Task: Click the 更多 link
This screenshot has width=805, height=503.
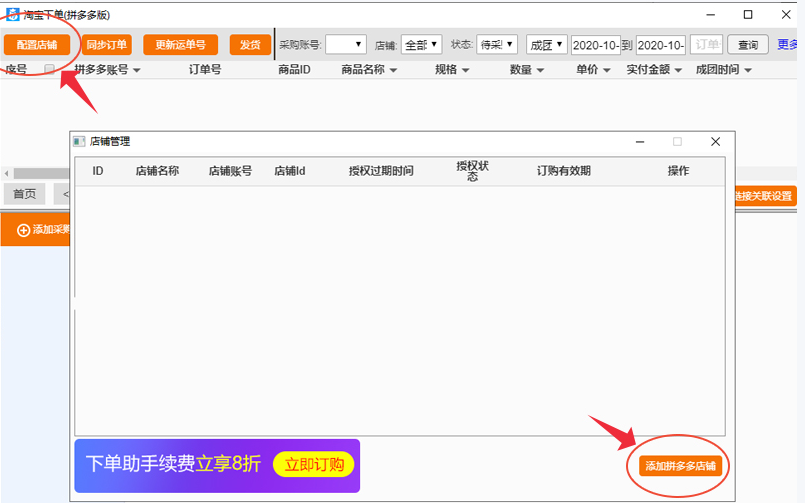Action: (x=788, y=45)
